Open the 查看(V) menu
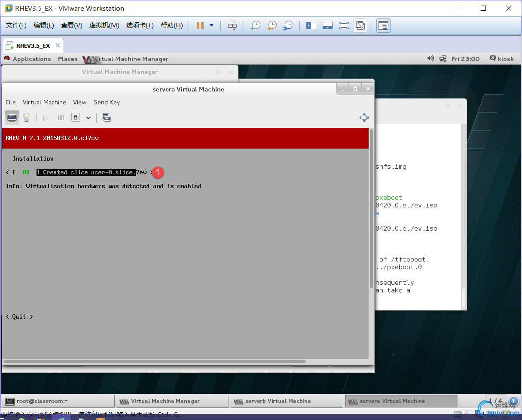This screenshot has width=522, height=420. [72, 25]
